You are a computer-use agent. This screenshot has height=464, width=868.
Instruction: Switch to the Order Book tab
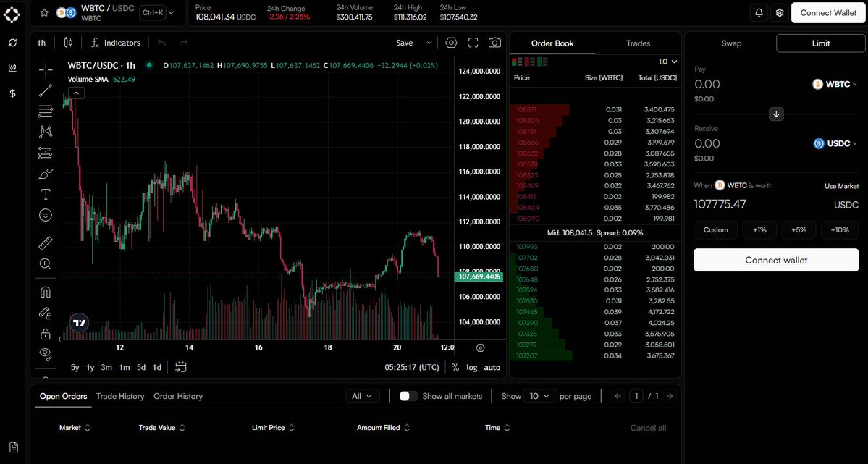click(552, 43)
